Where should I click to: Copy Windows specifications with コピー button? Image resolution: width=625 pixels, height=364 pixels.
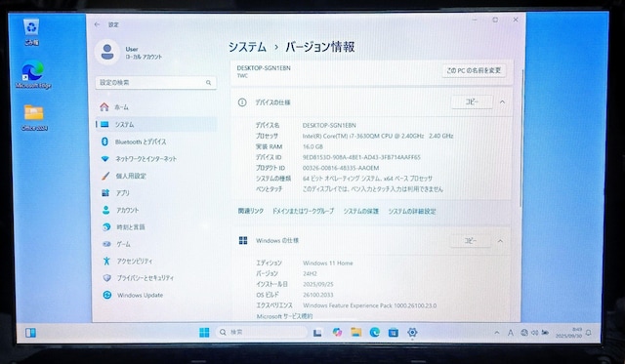[471, 241]
